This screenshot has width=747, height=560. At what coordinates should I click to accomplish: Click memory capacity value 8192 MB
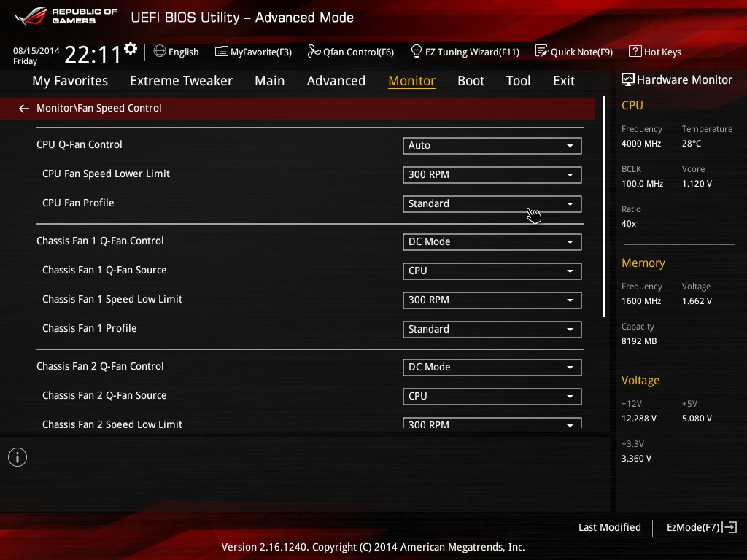(x=639, y=341)
